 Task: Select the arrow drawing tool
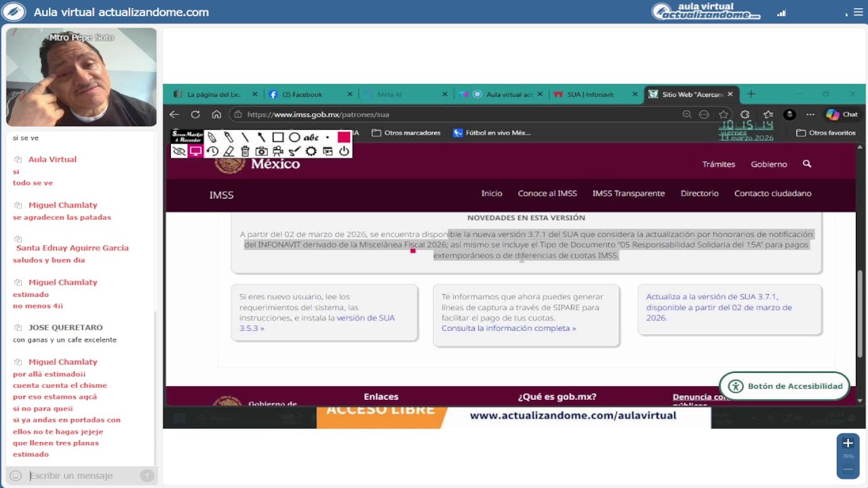[x=261, y=137]
